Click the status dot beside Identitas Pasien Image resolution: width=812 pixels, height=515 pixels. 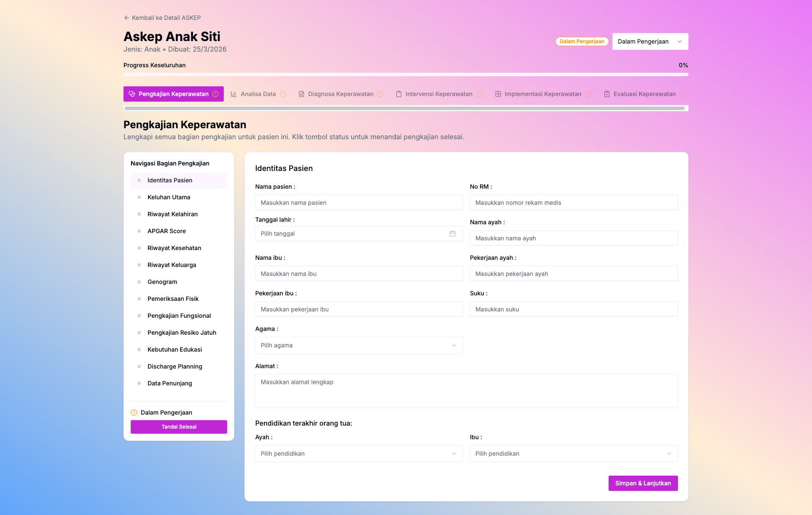(x=140, y=180)
